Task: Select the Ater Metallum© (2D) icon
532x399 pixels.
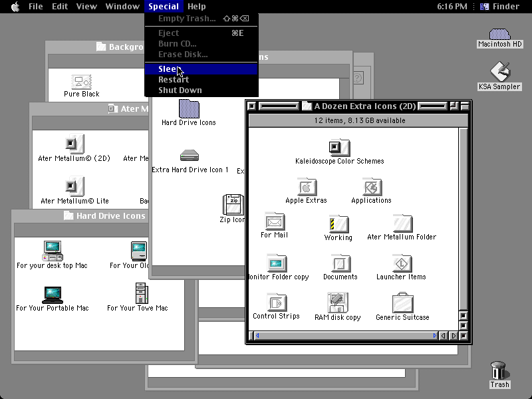Action: tap(74, 144)
